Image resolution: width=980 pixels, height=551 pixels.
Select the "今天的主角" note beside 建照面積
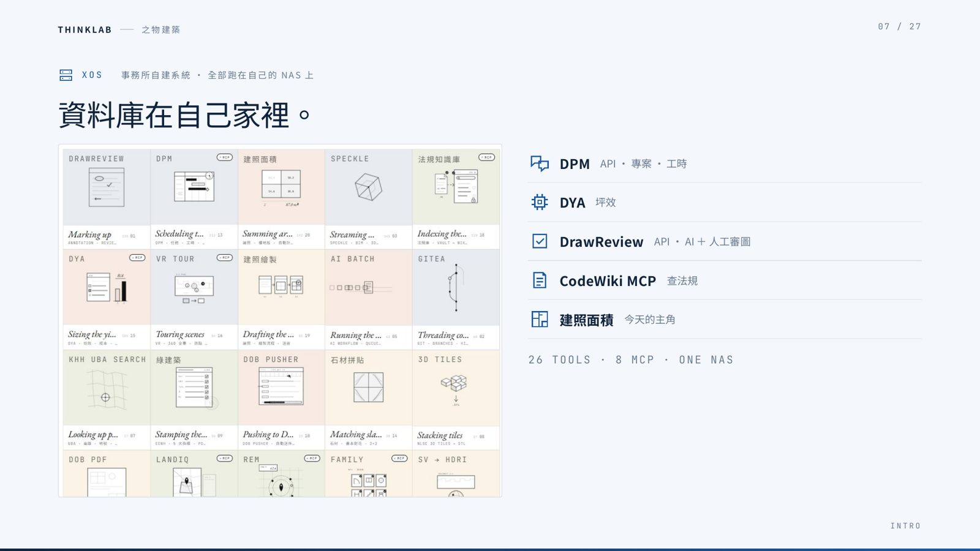650,320
